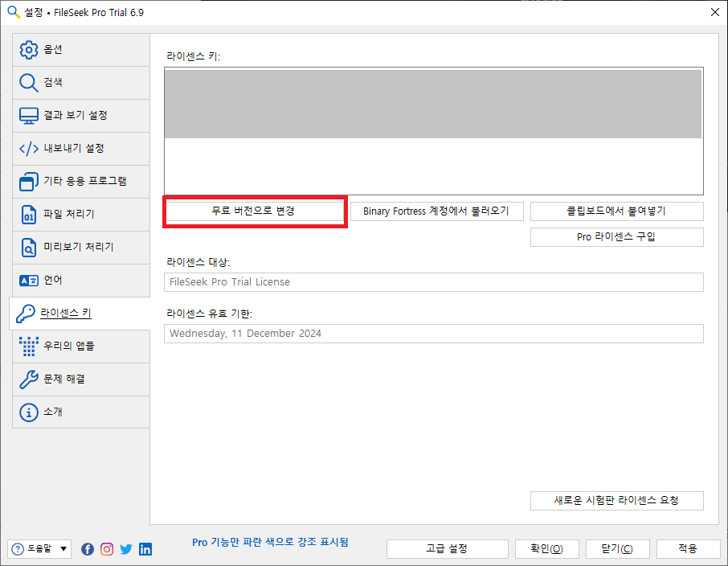Close the settings window with X
Viewport: 728px width, 566px height.
pyautogui.click(x=715, y=12)
